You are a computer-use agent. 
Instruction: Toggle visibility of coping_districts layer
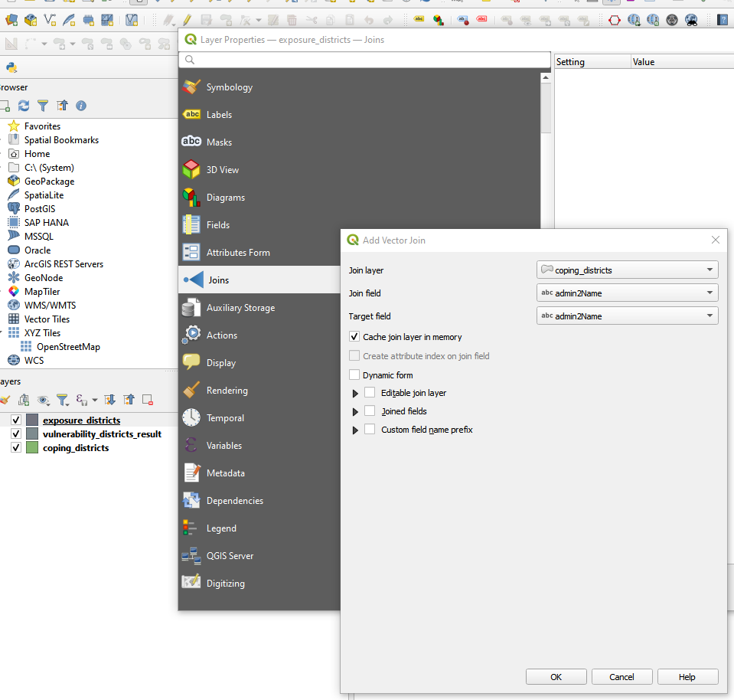15,448
